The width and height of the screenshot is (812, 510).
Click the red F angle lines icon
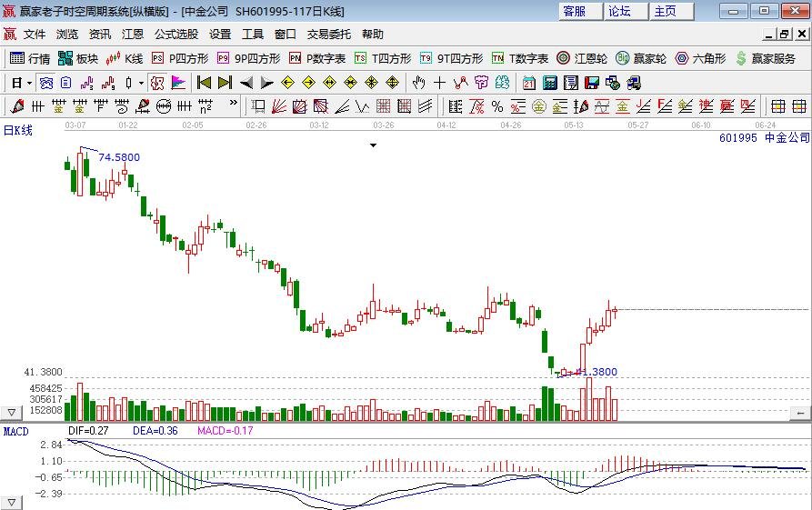coord(665,106)
